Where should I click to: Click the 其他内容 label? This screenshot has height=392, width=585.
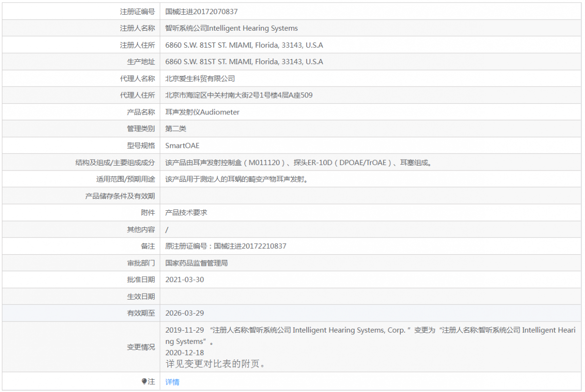[x=141, y=229]
